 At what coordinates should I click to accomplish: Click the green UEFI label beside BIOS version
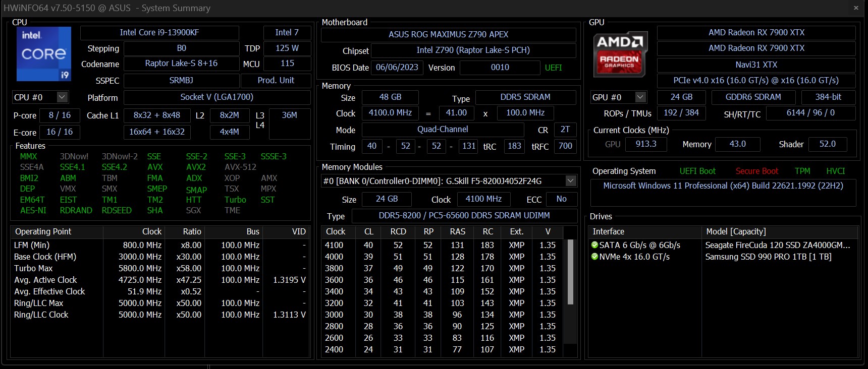click(x=553, y=68)
